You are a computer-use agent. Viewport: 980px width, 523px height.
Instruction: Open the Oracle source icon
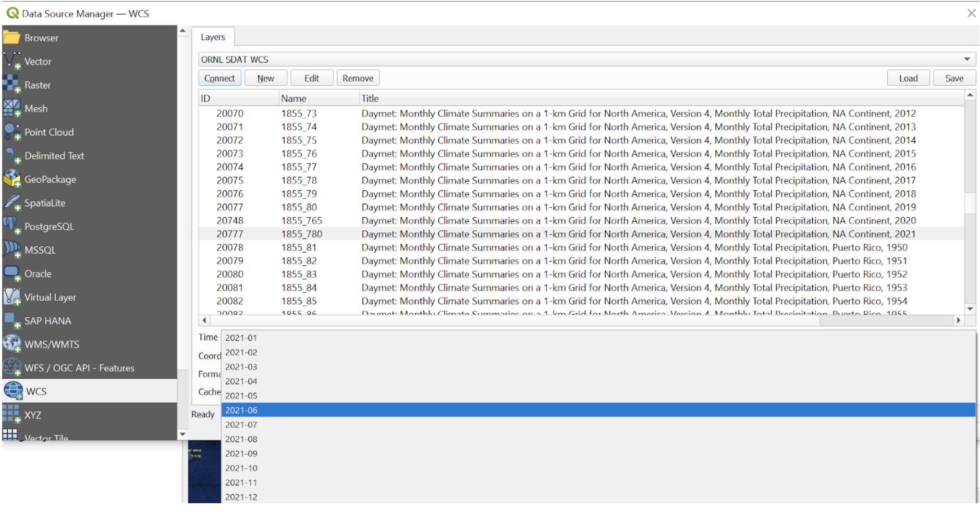click(11, 273)
